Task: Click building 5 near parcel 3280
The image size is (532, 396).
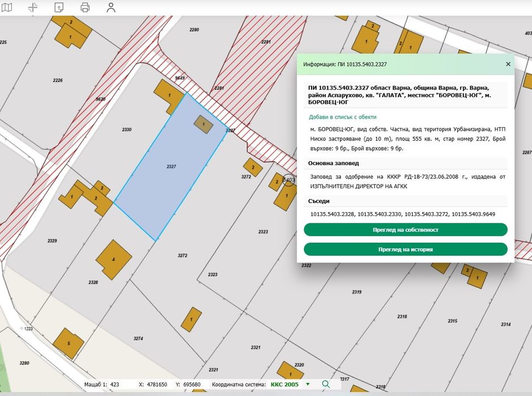Action: [x=68, y=343]
